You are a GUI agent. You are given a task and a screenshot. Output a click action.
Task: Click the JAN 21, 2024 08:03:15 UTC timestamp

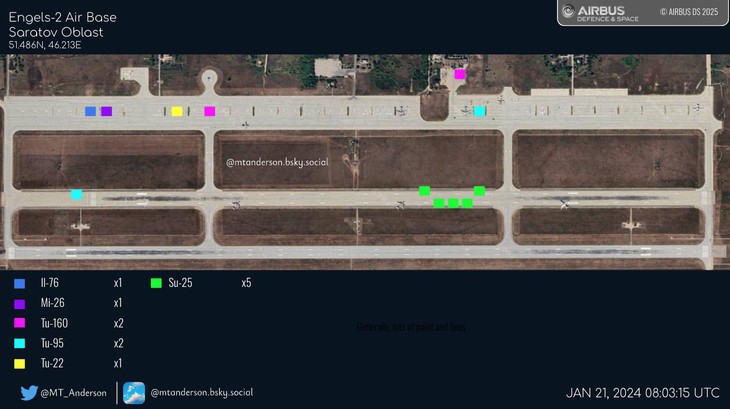(x=642, y=393)
